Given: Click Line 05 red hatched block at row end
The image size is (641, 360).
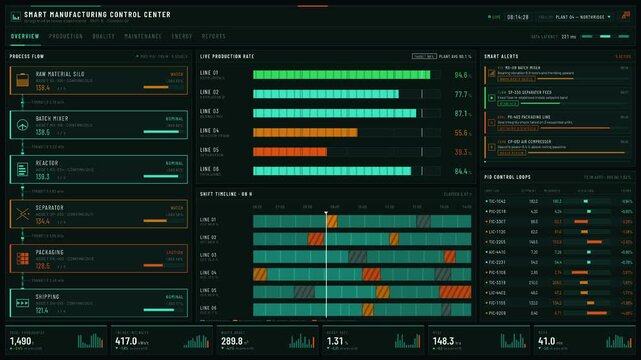Looking at the screenshot, I should pos(455,292).
